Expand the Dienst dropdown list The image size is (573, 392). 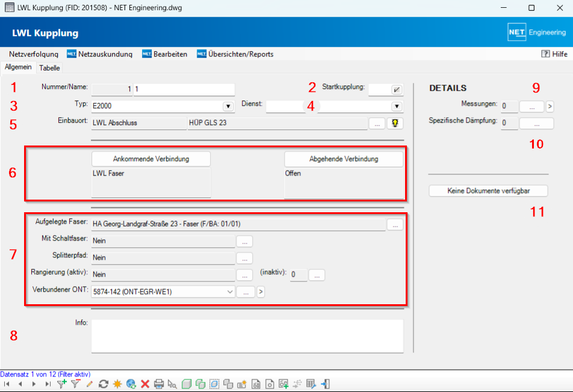(397, 106)
